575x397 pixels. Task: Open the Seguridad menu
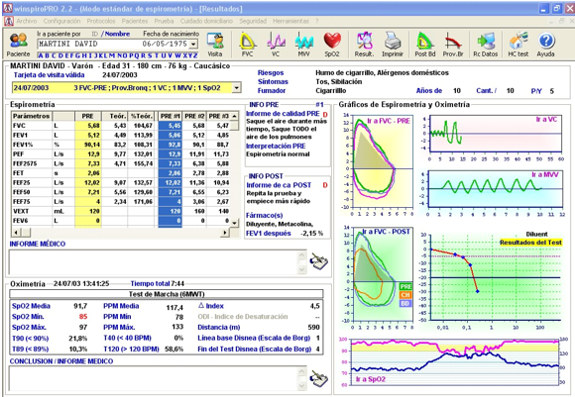tap(253, 21)
